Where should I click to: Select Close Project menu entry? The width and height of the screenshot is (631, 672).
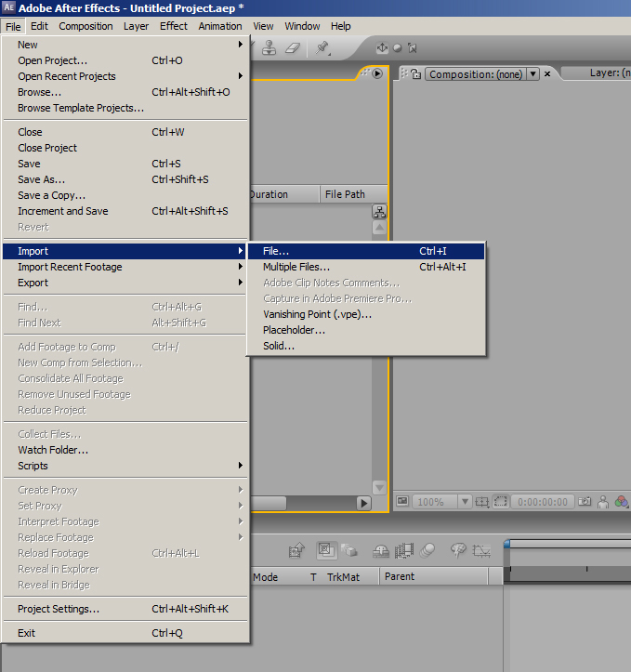click(125, 148)
